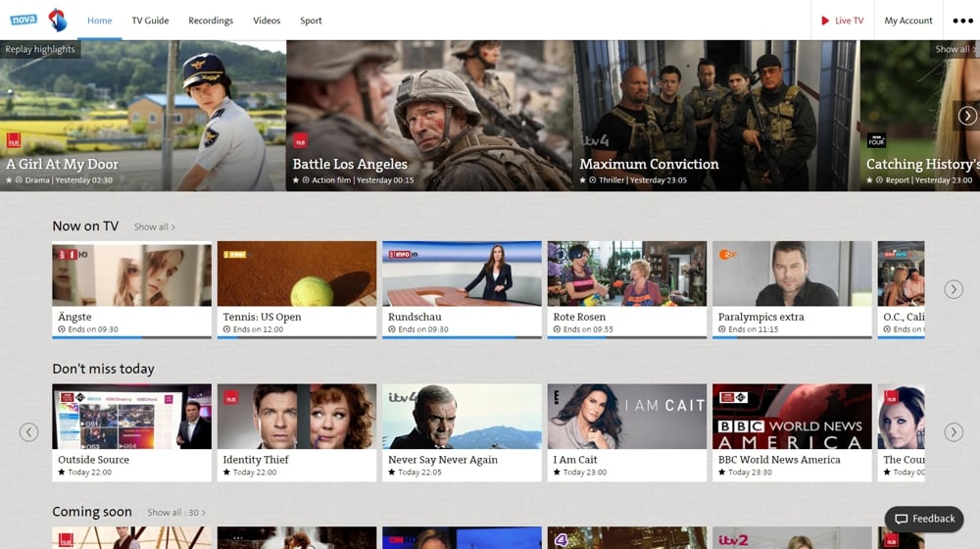Click the Live TV play icon
Screen dimensions: 980x549
[825, 21]
